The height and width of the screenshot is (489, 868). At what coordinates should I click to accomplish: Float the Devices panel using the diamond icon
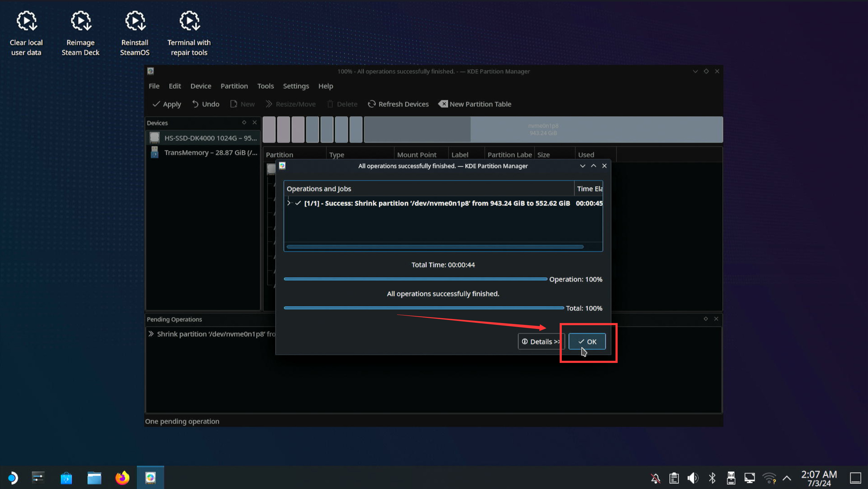(244, 122)
